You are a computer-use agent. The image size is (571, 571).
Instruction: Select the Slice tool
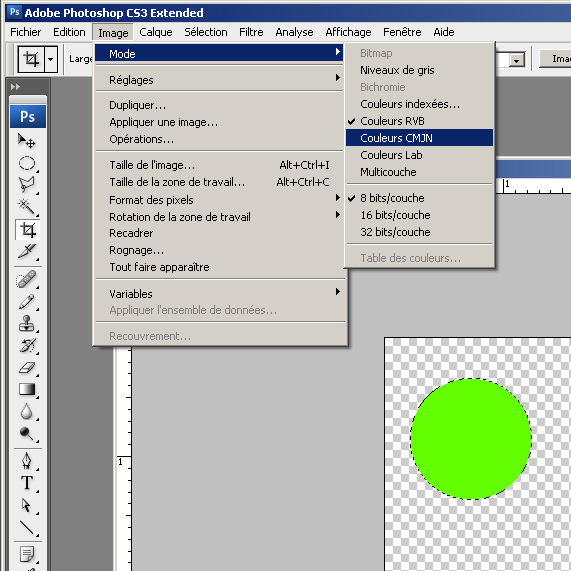tap(27, 251)
